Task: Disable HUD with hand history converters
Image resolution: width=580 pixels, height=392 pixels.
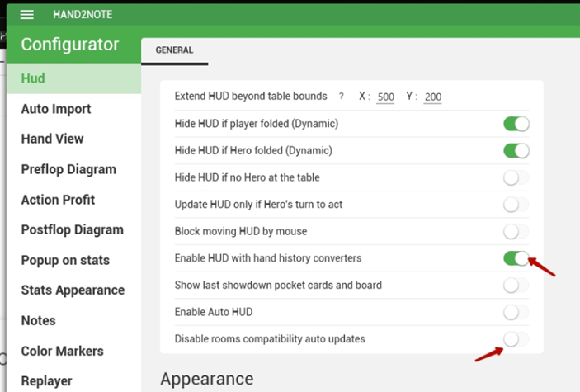Action: point(516,258)
